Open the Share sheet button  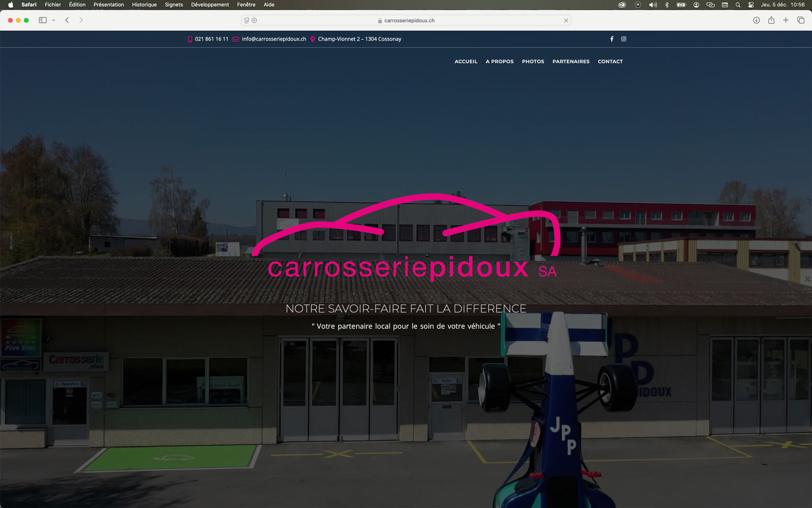[x=771, y=20]
